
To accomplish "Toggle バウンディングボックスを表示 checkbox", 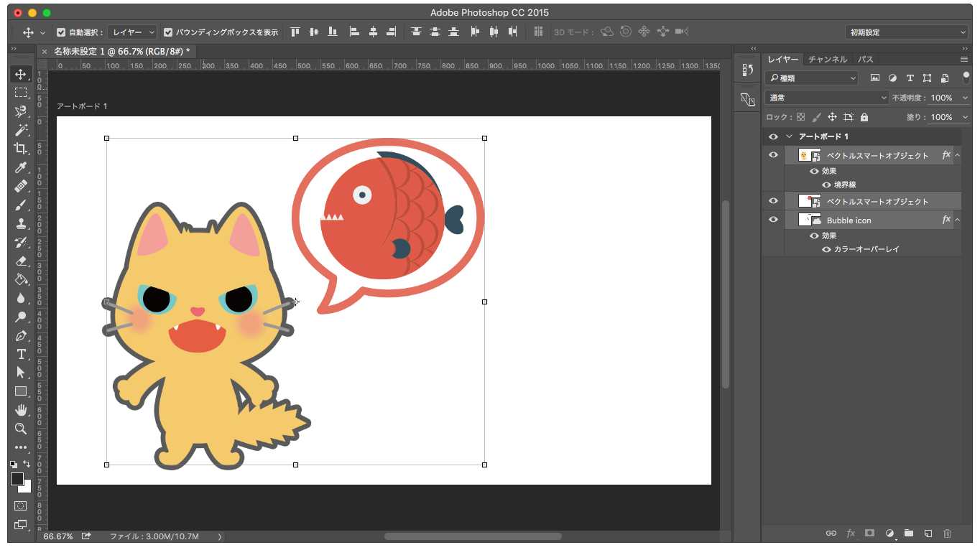I will coord(168,32).
